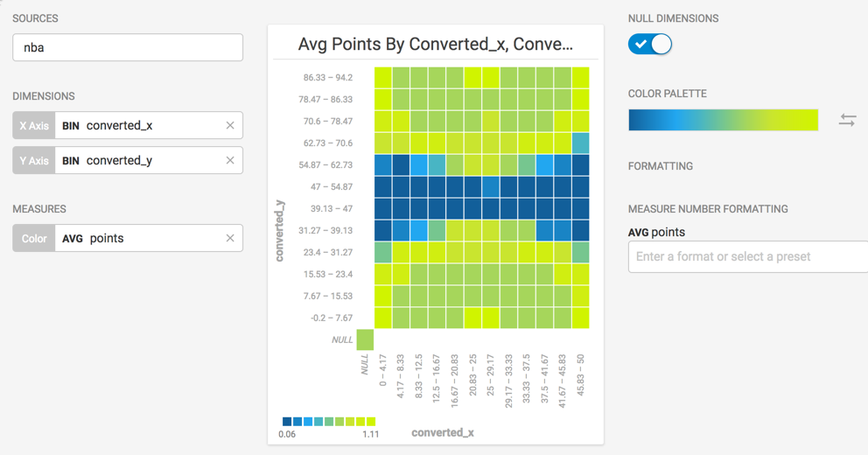Click the Color measure label button
The width and height of the screenshot is (868, 455).
click(x=34, y=238)
